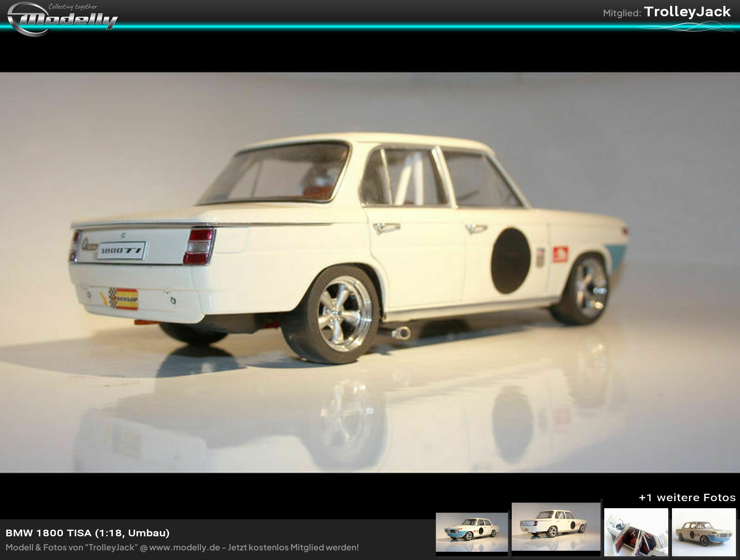Open member TrolleyJack's profile name

pos(687,12)
